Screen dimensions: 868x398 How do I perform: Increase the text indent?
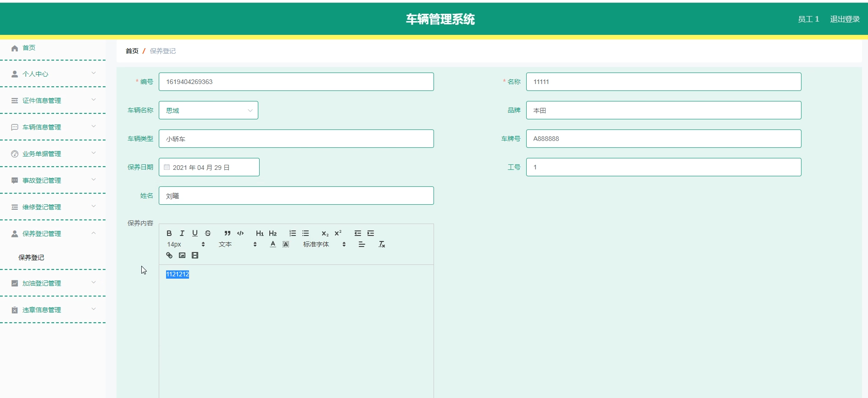[x=371, y=233]
